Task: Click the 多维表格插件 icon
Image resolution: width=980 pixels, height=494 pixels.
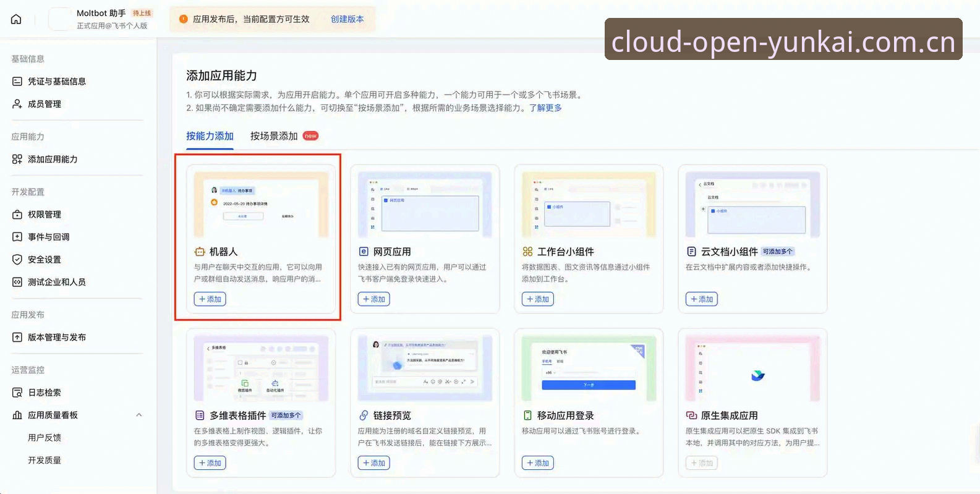Action: tap(200, 415)
